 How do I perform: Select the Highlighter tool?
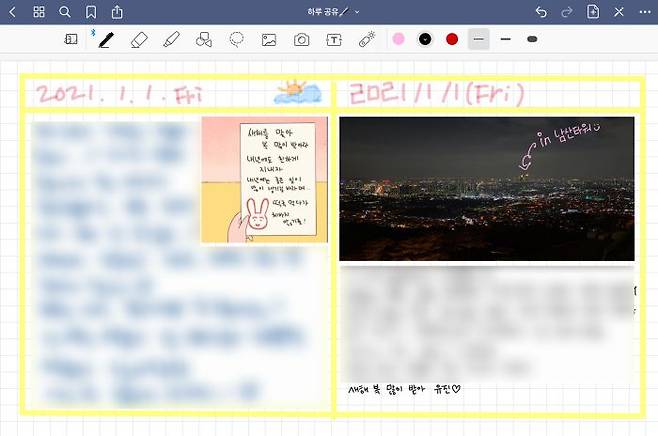coord(171,39)
